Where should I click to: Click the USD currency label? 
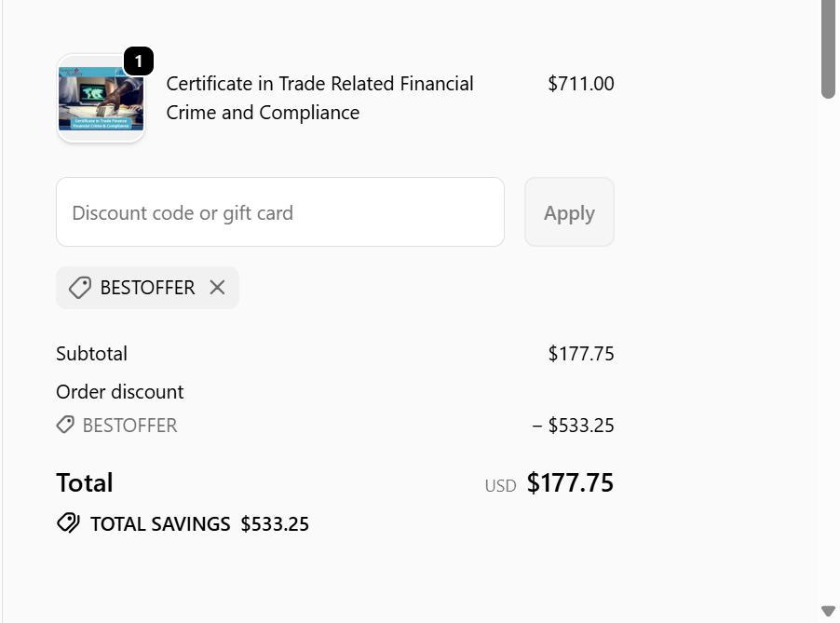500,486
